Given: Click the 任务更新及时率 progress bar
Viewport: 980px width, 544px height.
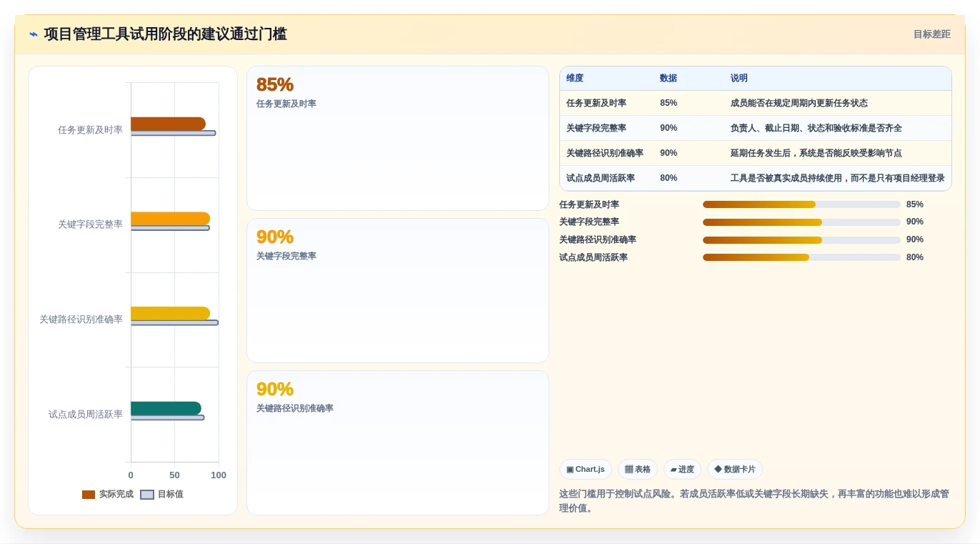Looking at the screenshot, I should 801,204.
